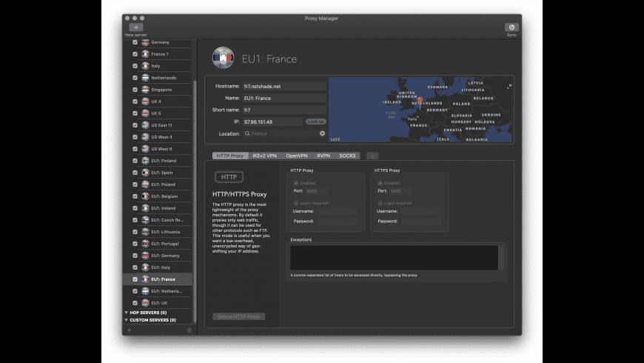This screenshot has height=363, width=644.
Task: Collapse the CUSTOM SERVERS section
Action: click(x=127, y=320)
